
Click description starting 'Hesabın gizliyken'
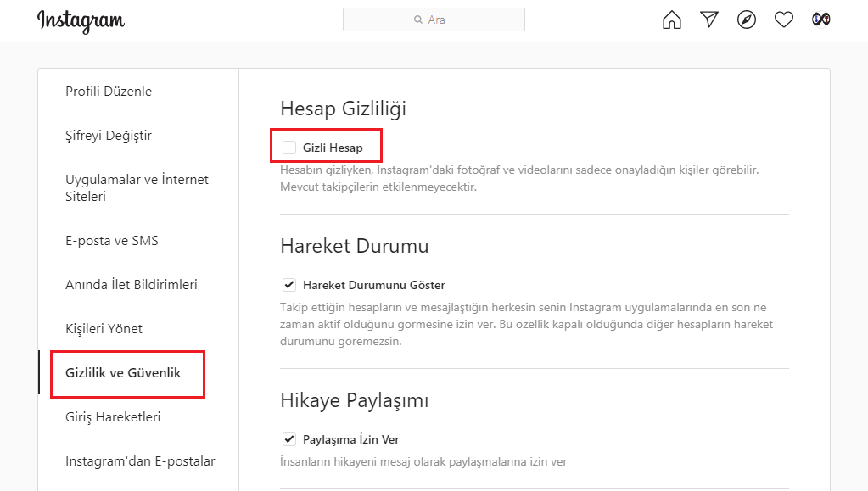coord(519,178)
